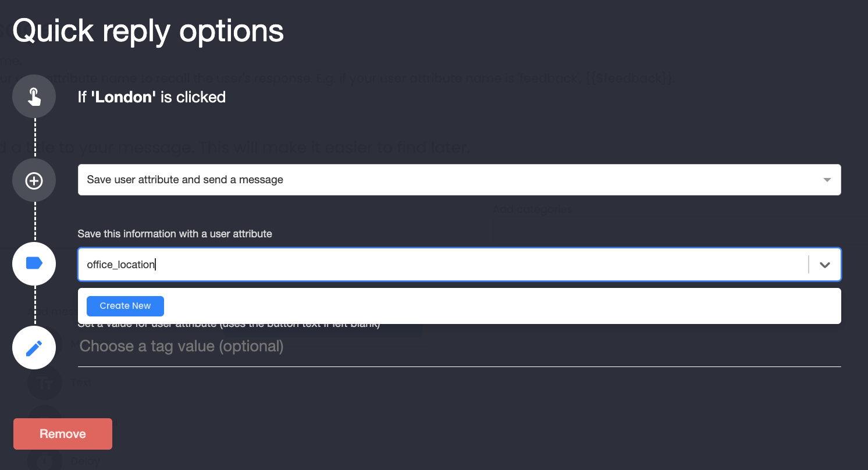This screenshot has height=470, width=868.
Task: Click the plus circle action icon
Action: (34, 181)
